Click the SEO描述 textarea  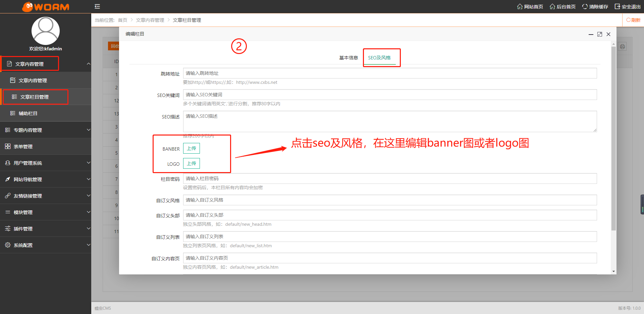click(x=390, y=121)
